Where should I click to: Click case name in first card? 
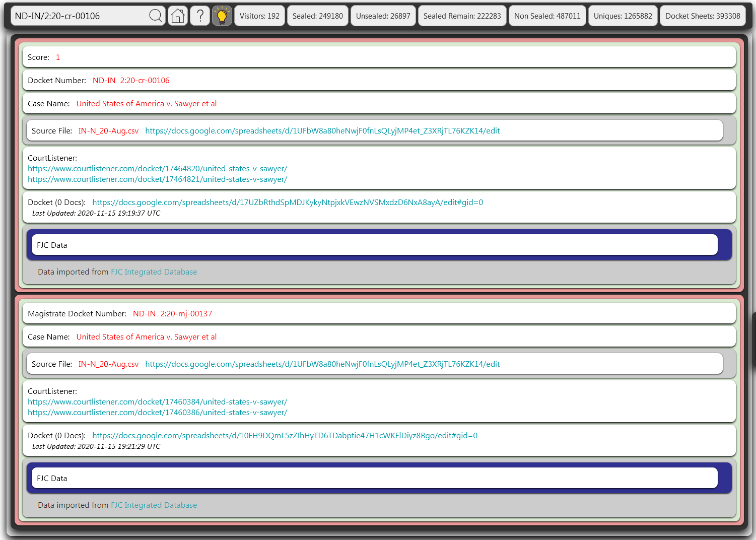click(147, 104)
